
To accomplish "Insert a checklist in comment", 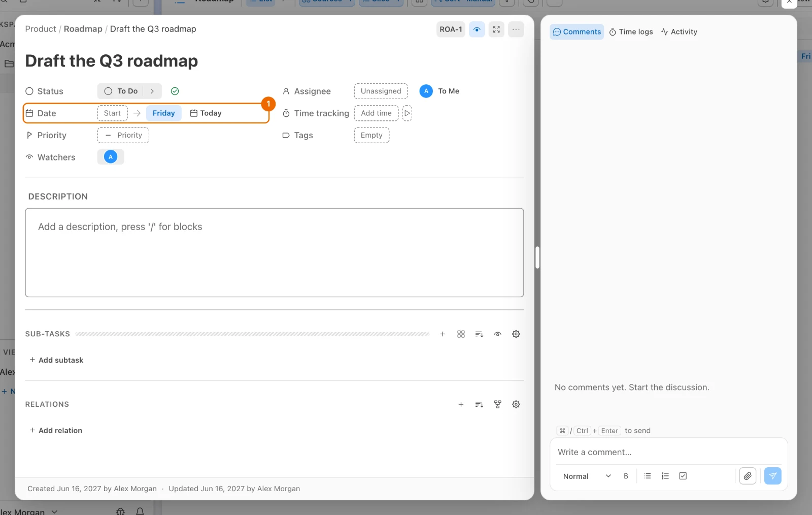I will pos(683,476).
